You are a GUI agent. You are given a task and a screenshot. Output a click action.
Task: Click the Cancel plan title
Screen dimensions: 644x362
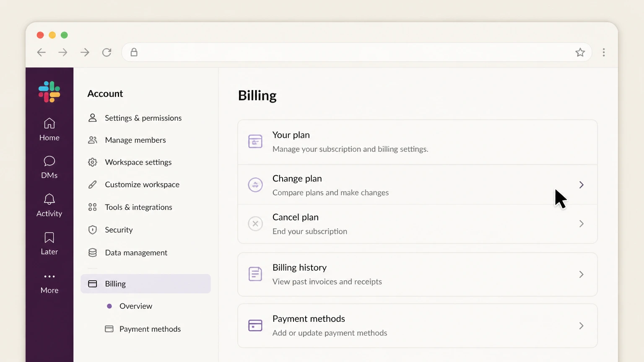[x=296, y=217]
